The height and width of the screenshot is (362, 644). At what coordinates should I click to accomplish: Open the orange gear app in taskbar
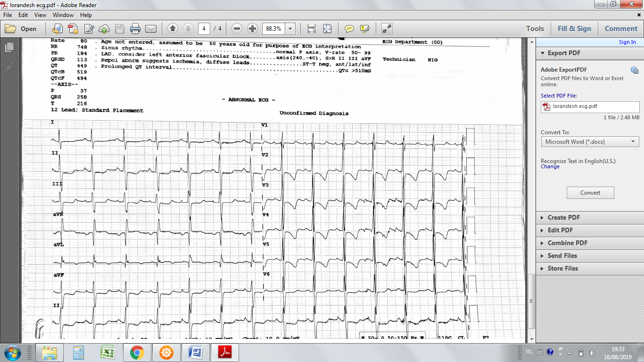[166, 353]
